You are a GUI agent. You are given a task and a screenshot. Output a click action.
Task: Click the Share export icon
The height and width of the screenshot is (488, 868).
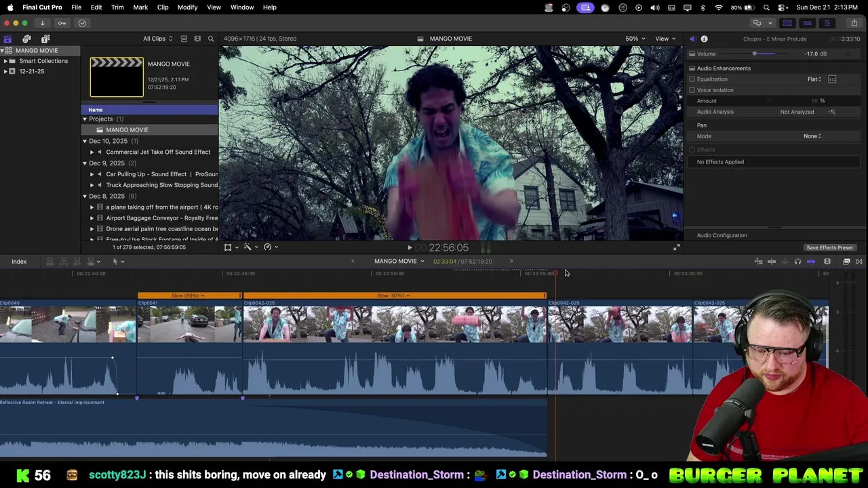854,23
